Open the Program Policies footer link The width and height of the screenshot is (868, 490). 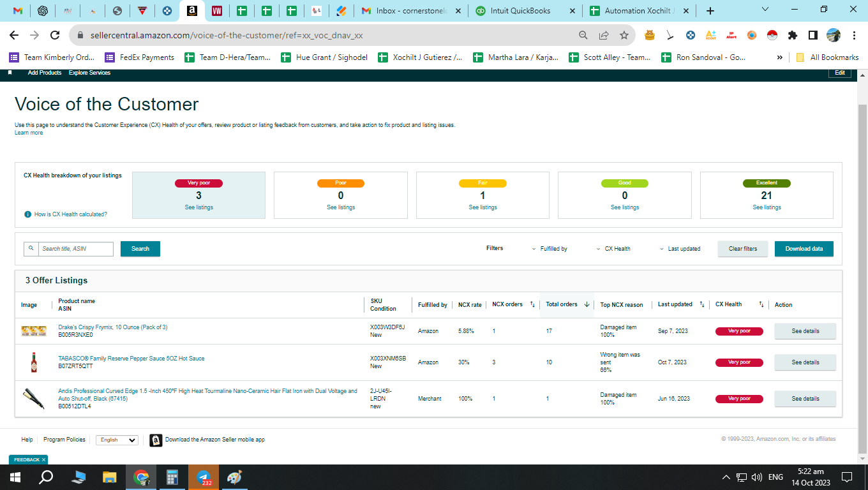pos(64,440)
